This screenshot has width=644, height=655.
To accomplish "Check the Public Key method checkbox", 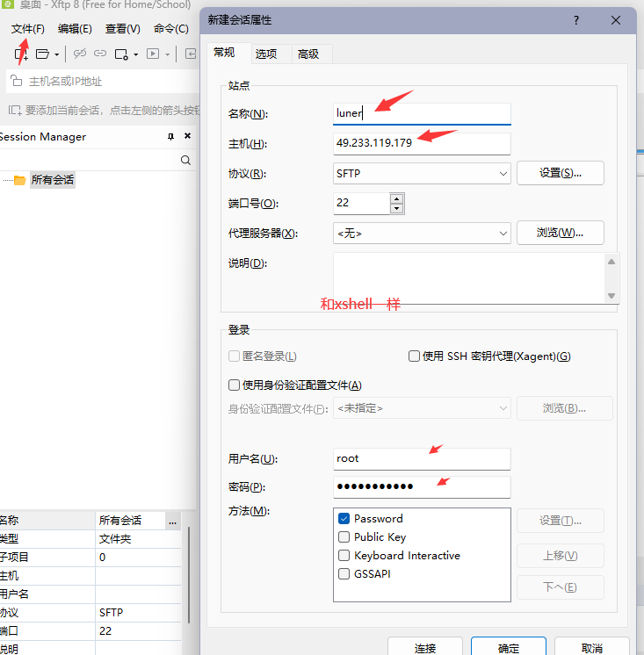I will pos(344,536).
